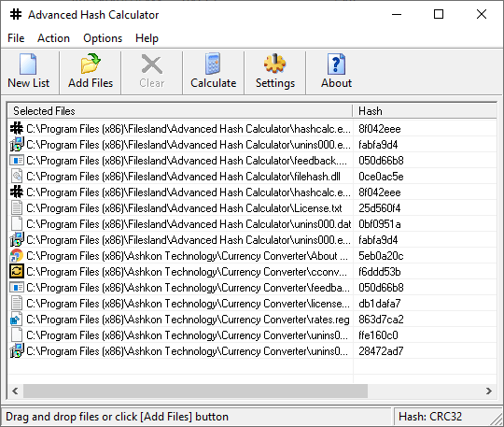Select the hash value db1dafa7

(380, 303)
